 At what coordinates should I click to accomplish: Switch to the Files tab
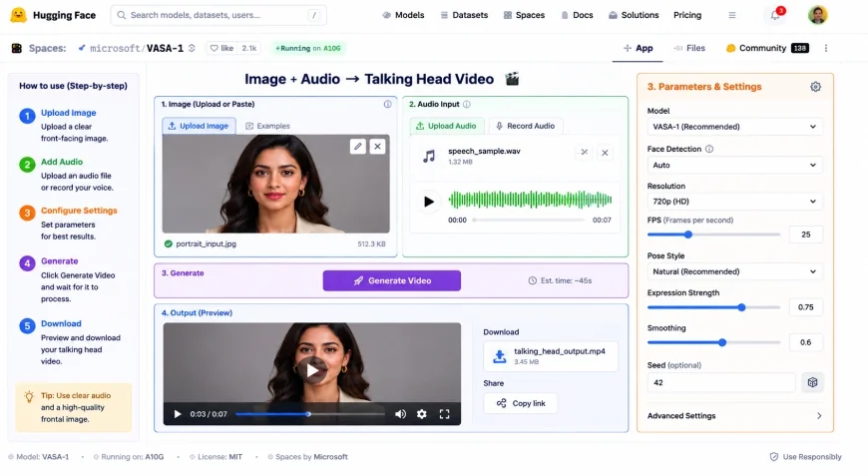pos(689,48)
